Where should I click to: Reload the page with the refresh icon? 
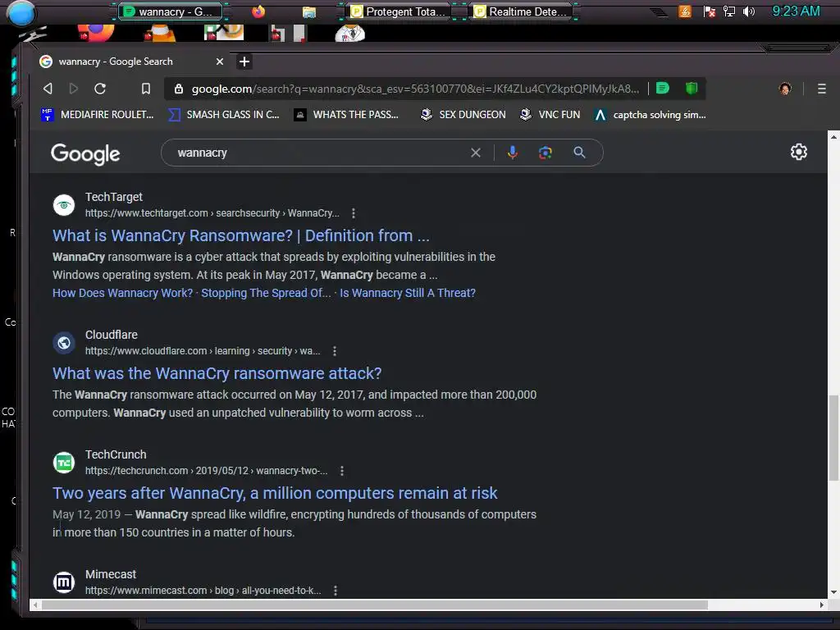pos(100,89)
